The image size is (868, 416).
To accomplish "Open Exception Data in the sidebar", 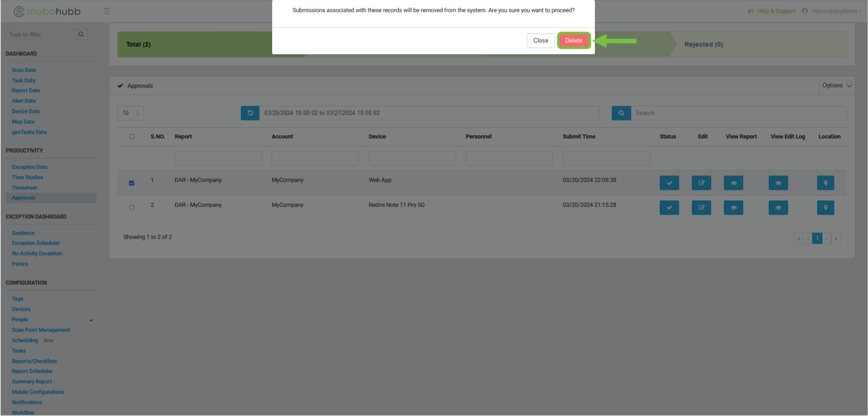I will [29, 167].
